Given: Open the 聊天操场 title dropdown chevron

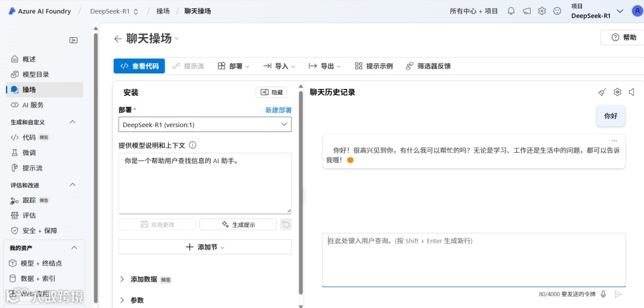Looking at the screenshot, I should pos(177,39).
